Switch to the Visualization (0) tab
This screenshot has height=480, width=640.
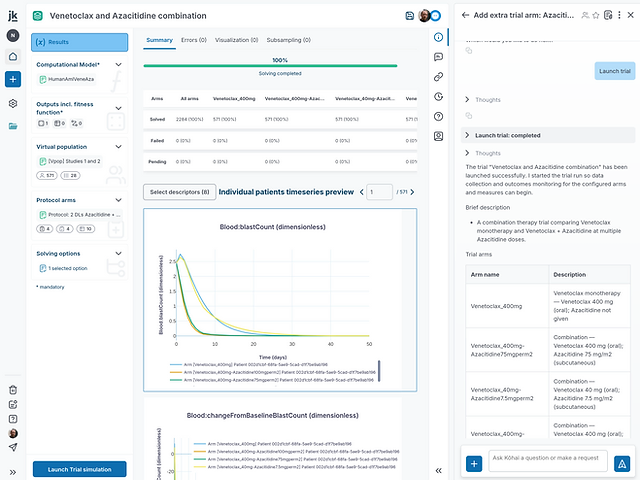(x=237, y=40)
